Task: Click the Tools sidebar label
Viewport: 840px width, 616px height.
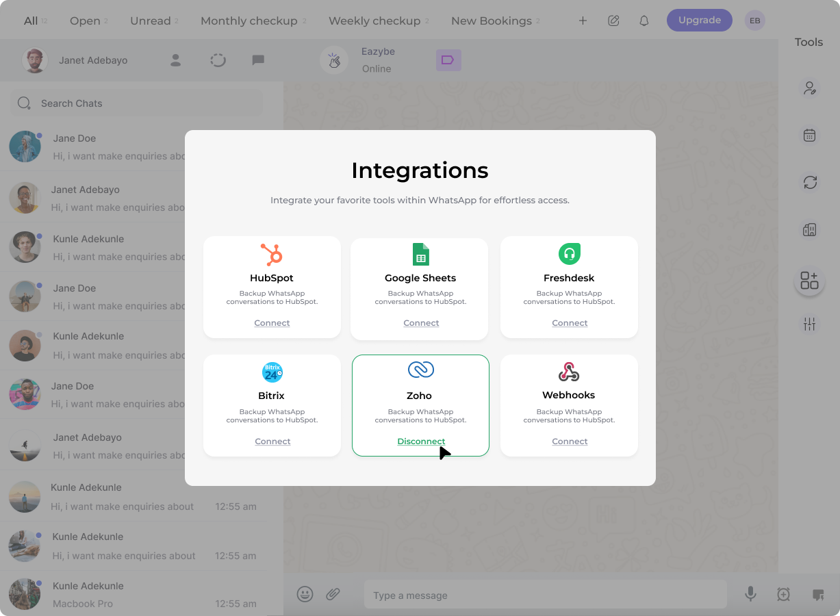Action: [809, 42]
